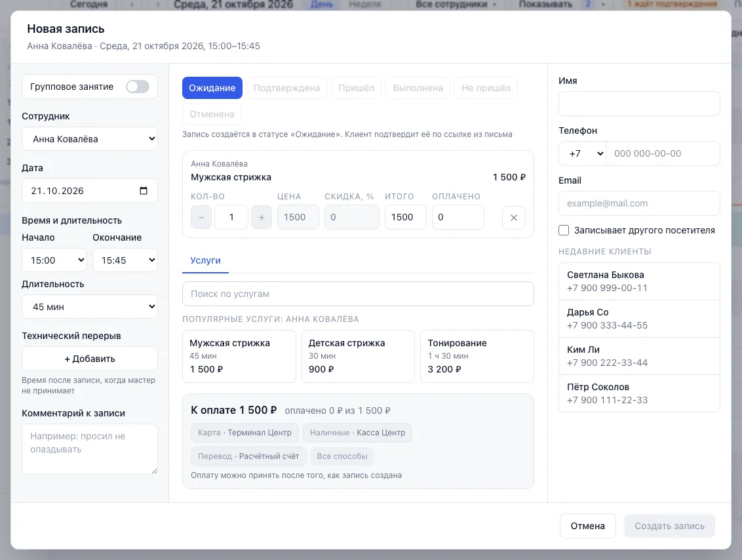This screenshot has width=742, height=560.
Task: Select the Отменена status
Action: (x=212, y=114)
